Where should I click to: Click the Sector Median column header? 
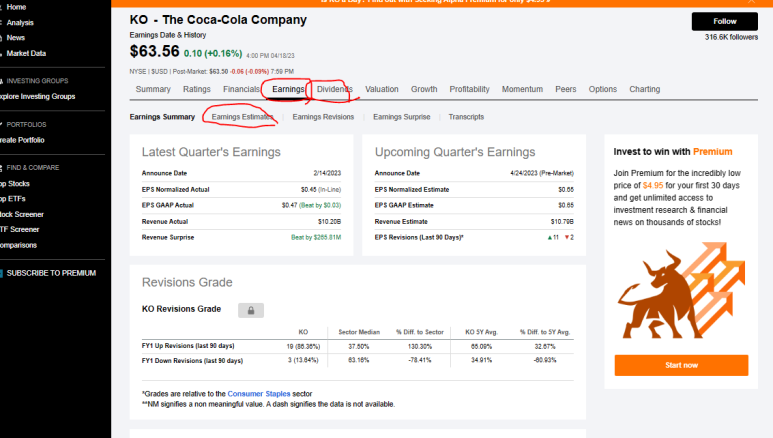click(359, 332)
